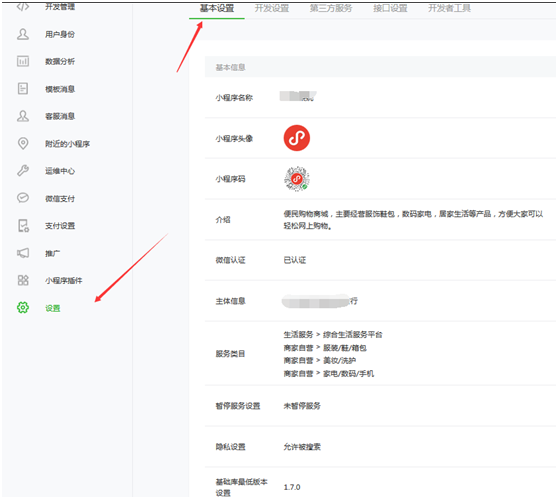Click the 微信支付 icon
Screen dimensions: 558x499
[23, 198]
